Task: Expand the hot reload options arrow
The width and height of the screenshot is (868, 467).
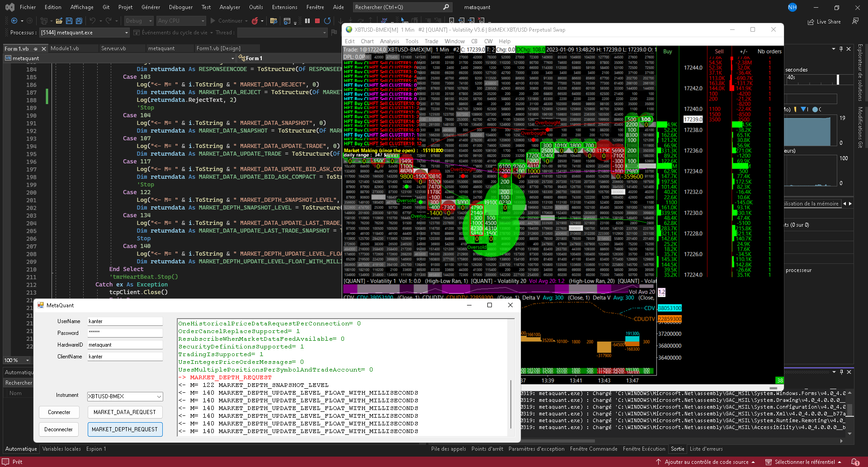Action: coord(262,21)
